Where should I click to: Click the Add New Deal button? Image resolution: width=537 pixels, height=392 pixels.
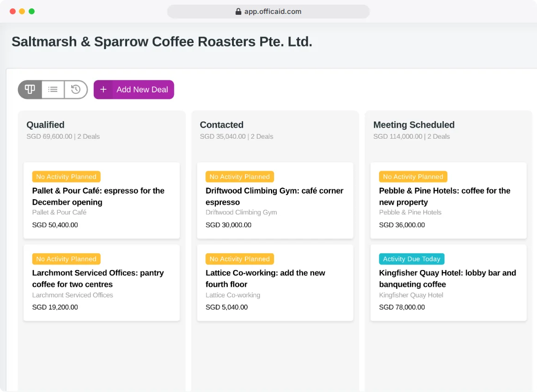click(x=134, y=89)
